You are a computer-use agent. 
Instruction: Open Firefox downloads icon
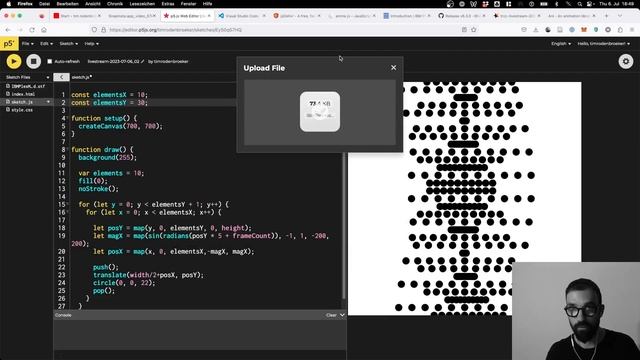tap(536, 30)
